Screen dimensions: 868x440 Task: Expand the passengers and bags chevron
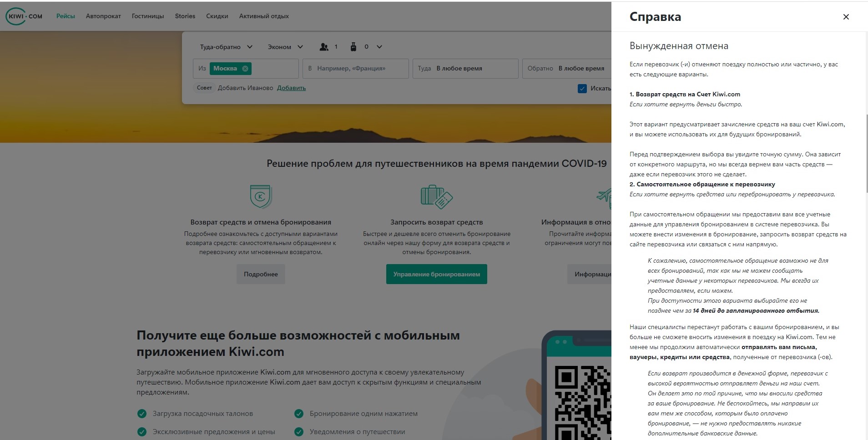(x=379, y=47)
